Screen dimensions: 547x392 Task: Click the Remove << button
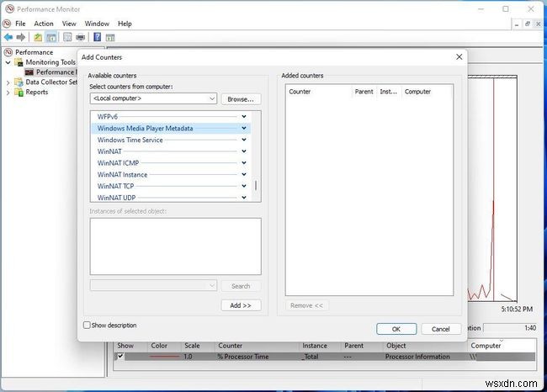tap(306, 305)
